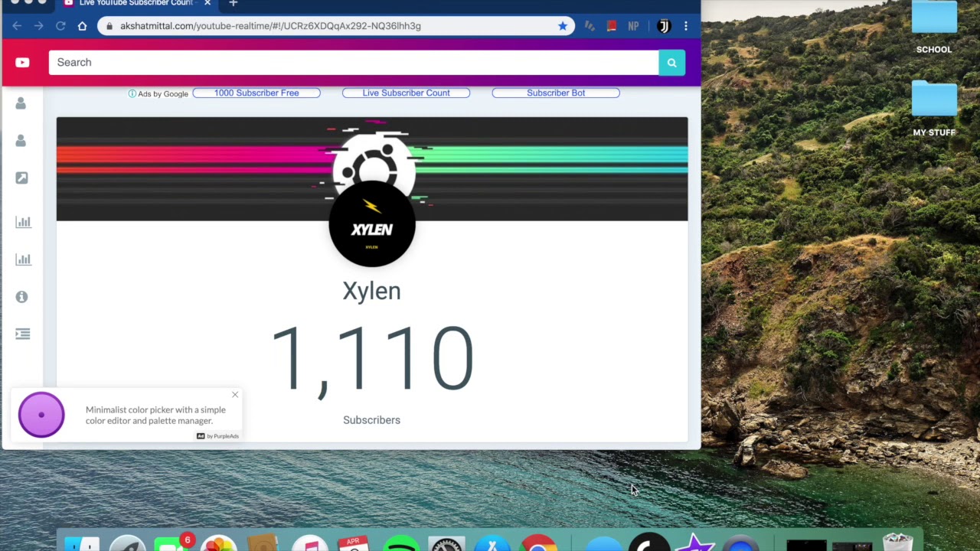
Task: Click the Subscribers label
Action: tap(371, 420)
